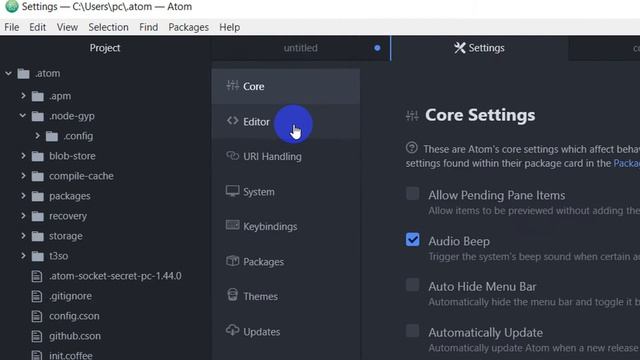Click the t3so folder icon
This screenshot has width=640, height=360.
click(x=38, y=256)
